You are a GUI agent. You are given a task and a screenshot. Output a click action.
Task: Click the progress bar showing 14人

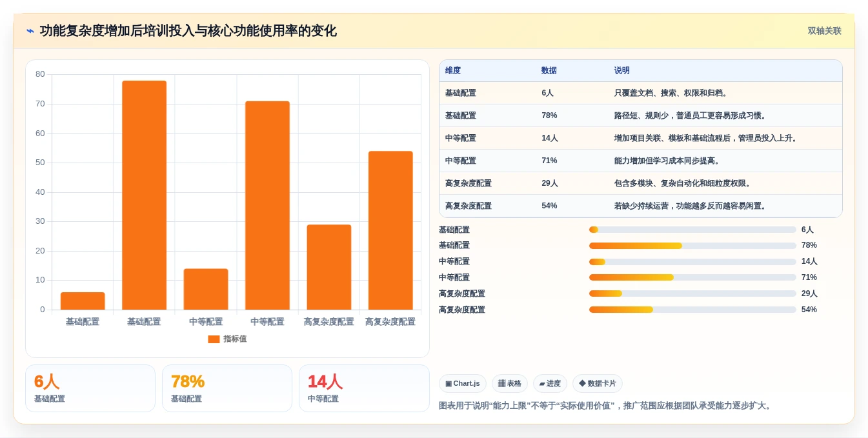coord(692,262)
